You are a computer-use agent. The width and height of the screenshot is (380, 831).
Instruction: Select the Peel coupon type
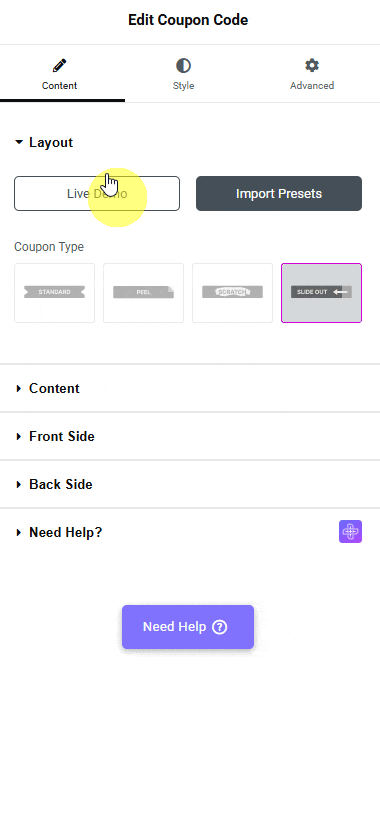point(144,293)
